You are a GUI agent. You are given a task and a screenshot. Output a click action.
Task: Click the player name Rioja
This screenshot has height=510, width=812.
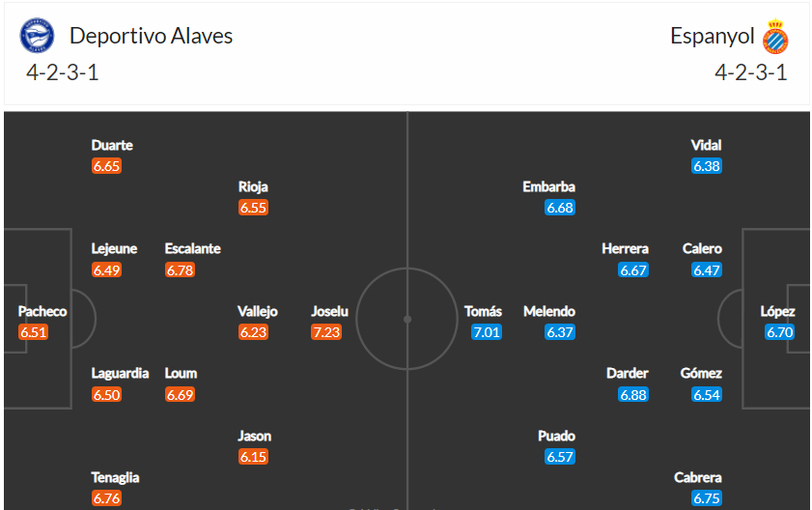[253, 186]
